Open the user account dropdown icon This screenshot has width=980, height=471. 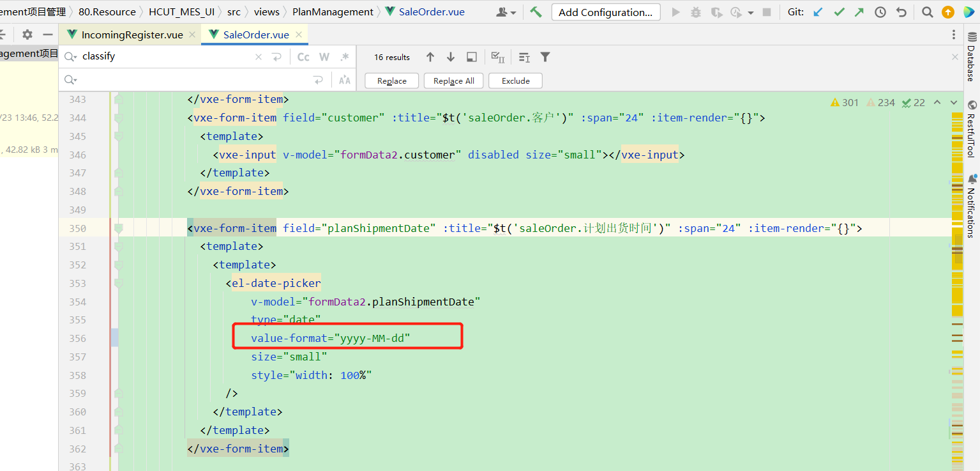tap(506, 12)
